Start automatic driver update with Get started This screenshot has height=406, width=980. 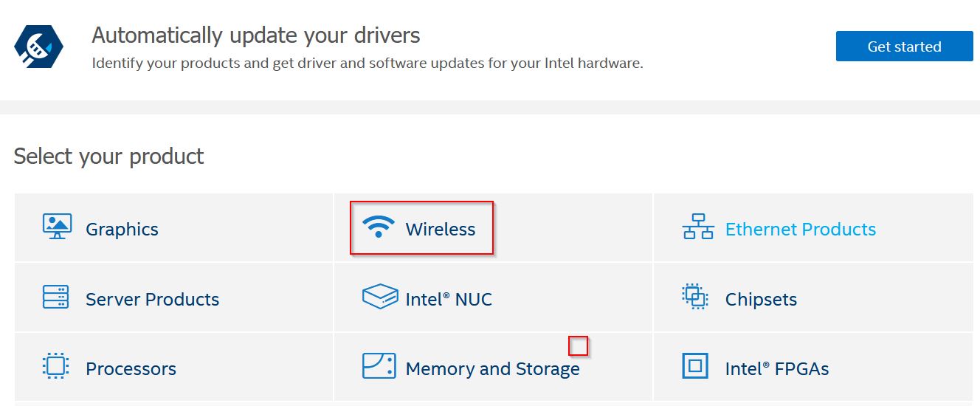coord(904,47)
